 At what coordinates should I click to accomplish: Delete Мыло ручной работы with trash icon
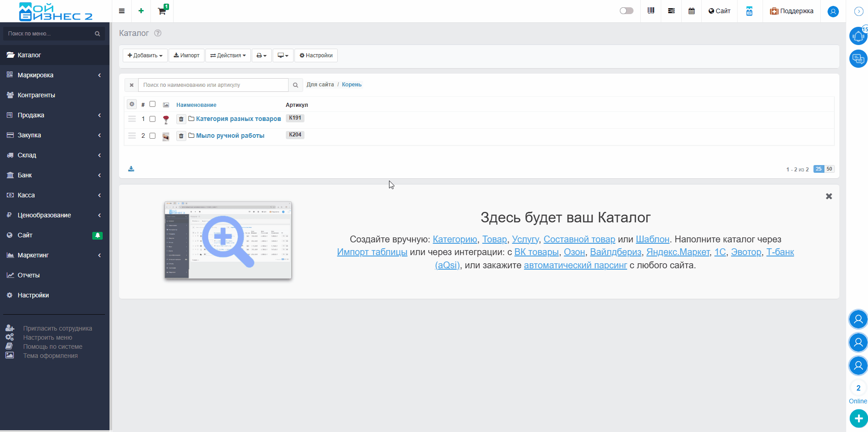(181, 136)
